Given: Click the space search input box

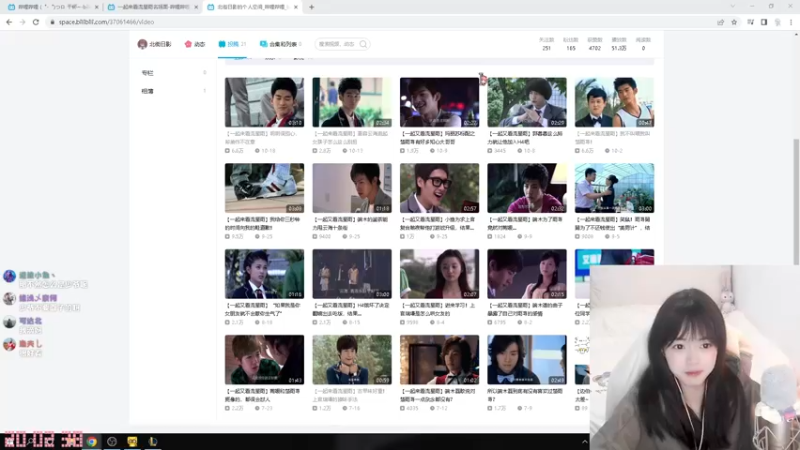Looking at the screenshot, I should tap(337, 44).
